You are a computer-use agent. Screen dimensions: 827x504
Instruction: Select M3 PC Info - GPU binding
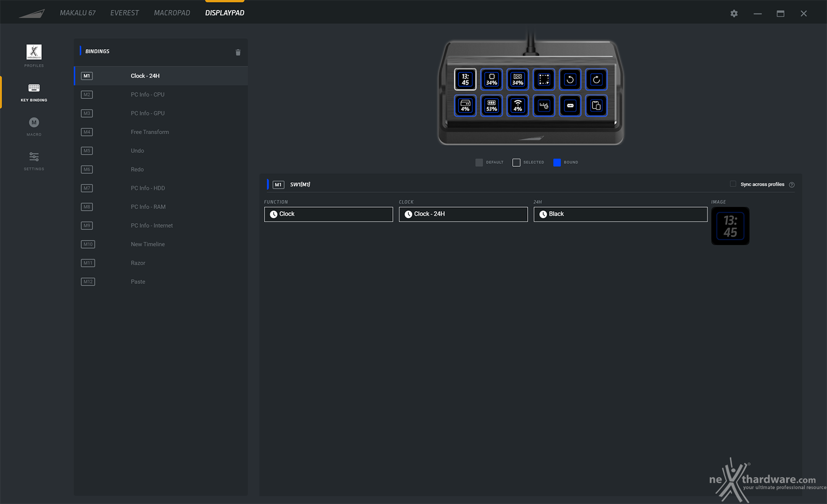coord(161,113)
